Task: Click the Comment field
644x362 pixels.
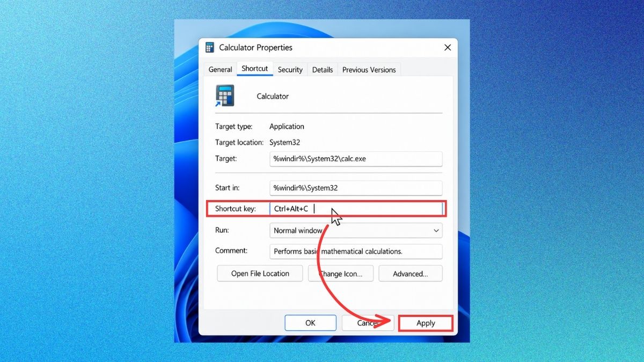Action: click(356, 251)
